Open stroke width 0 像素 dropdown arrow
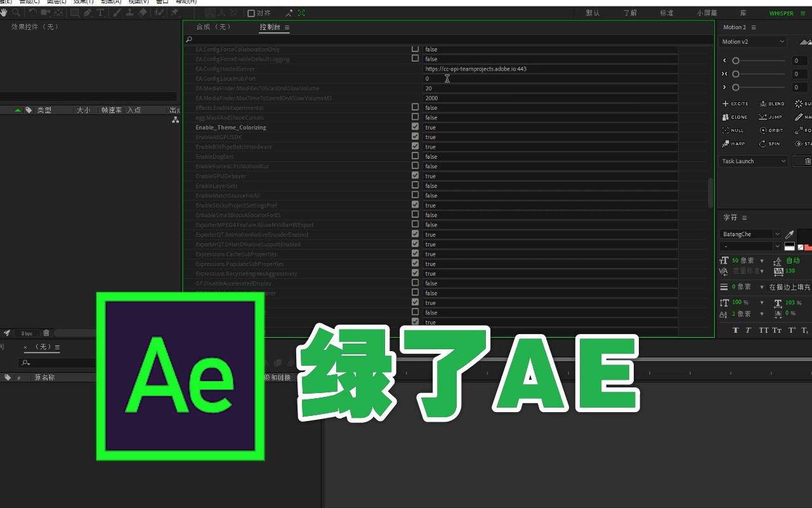 [x=762, y=287]
